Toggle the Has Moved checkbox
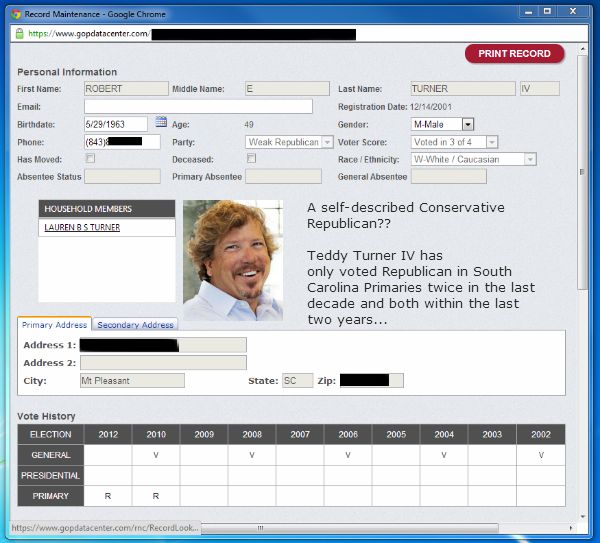The width and height of the screenshot is (600, 543). click(x=90, y=158)
